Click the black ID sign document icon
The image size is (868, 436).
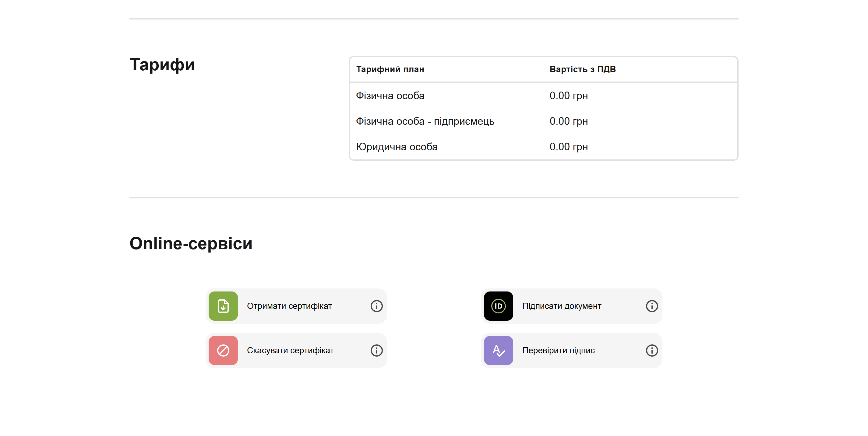(x=498, y=306)
